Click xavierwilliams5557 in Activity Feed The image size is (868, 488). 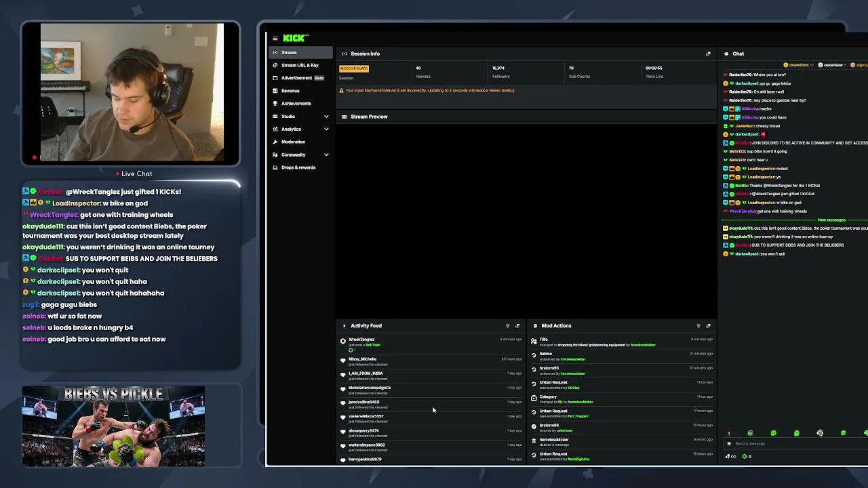(366, 416)
